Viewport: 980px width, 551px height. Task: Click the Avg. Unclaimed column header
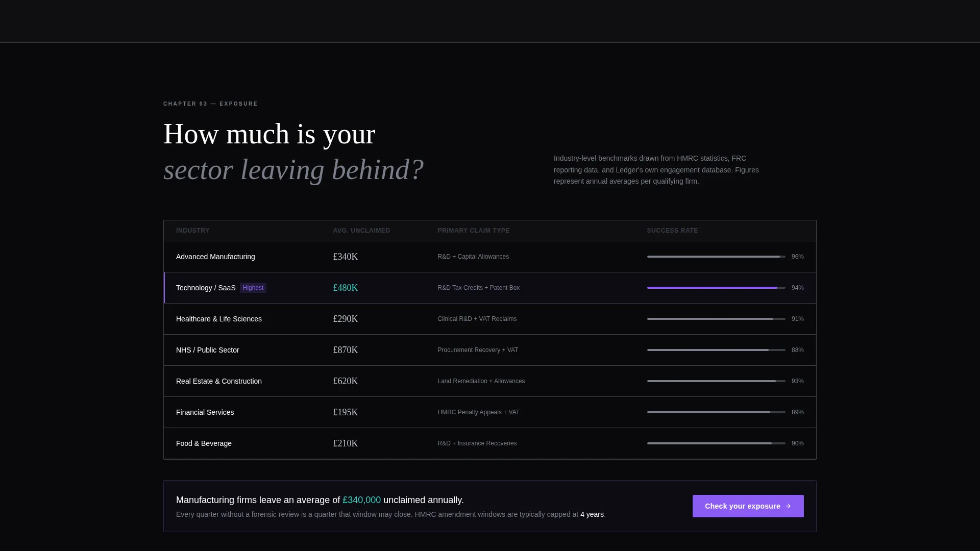[x=361, y=231]
